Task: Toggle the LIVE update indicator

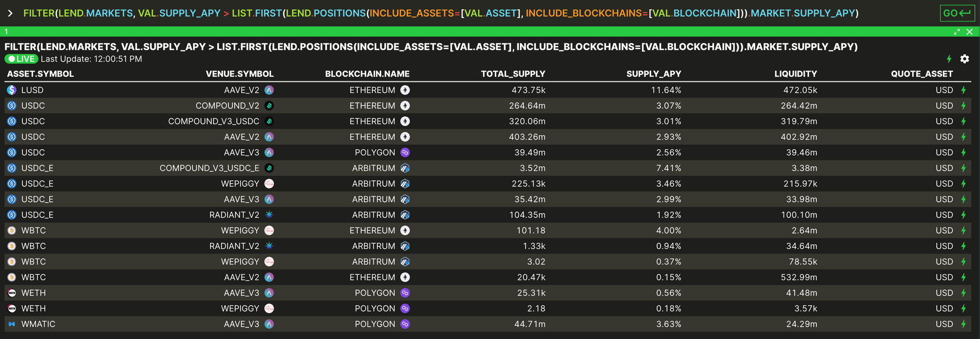Action: (22, 59)
